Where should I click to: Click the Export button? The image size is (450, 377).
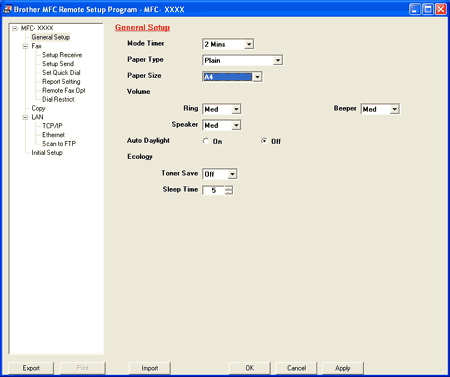[x=31, y=368]
